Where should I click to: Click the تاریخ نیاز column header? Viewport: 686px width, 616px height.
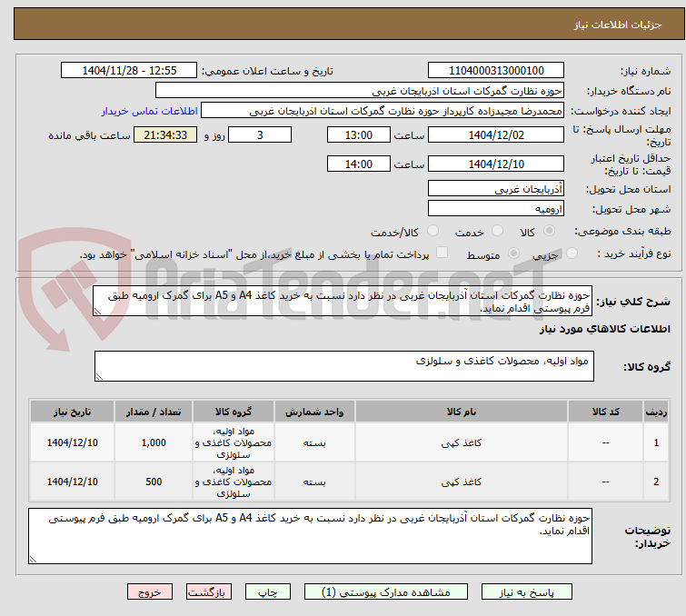[72, 412]
